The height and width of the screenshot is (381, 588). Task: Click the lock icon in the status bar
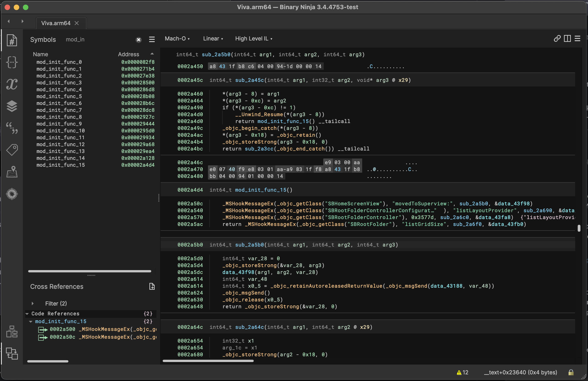pyautogui.click(x=571, y=372)
